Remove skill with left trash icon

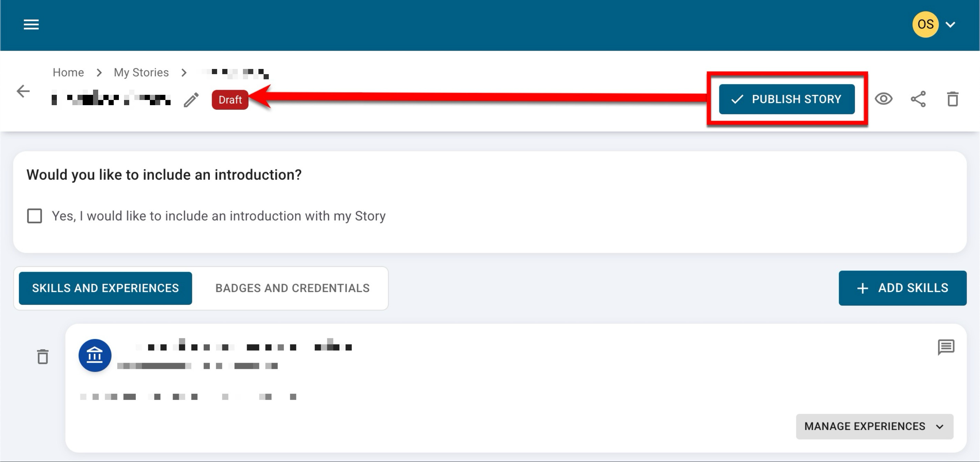(43, 356)
